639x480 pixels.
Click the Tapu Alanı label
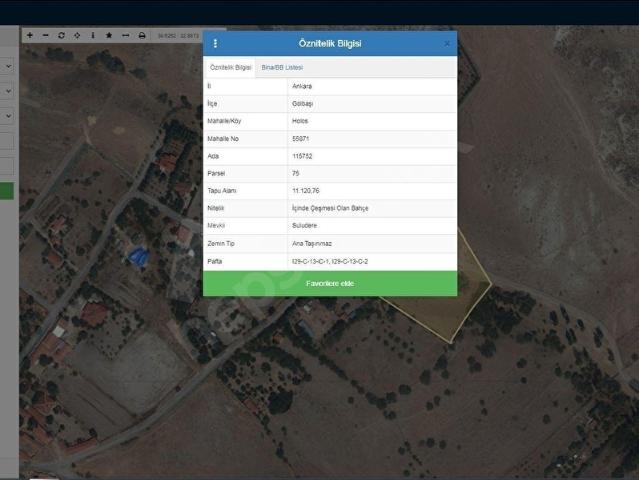pos(222,191)
